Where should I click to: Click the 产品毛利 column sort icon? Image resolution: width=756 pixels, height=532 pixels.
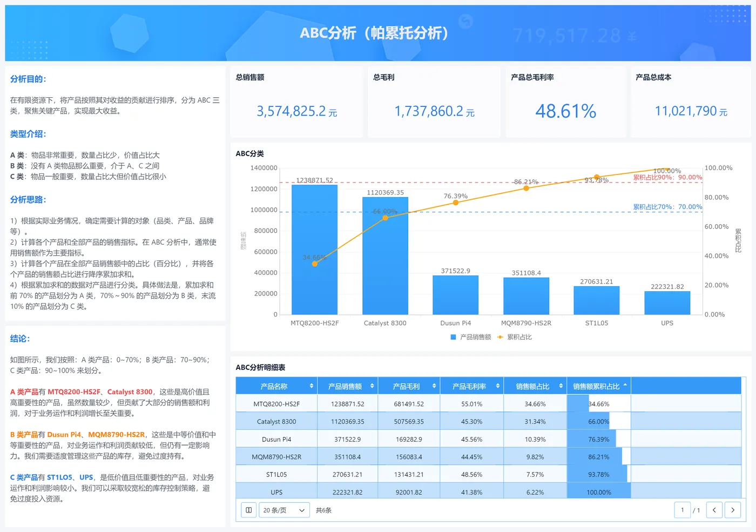coord(434,386)
